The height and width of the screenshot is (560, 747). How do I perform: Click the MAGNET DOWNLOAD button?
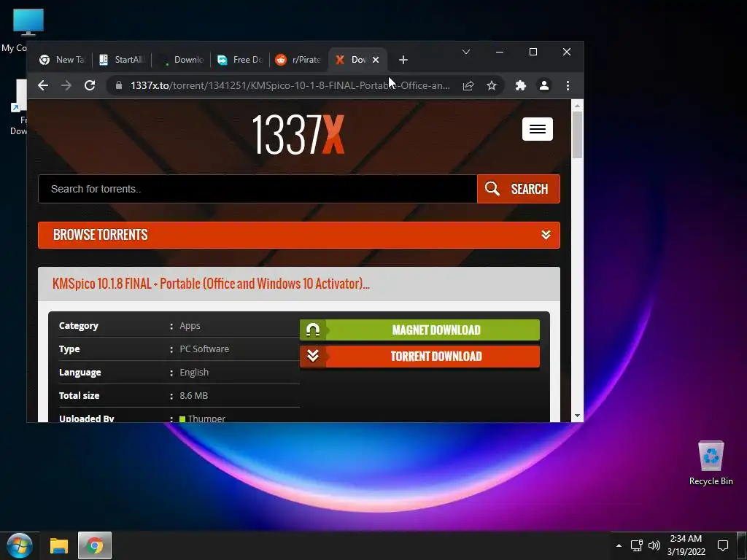click(419, 330)
